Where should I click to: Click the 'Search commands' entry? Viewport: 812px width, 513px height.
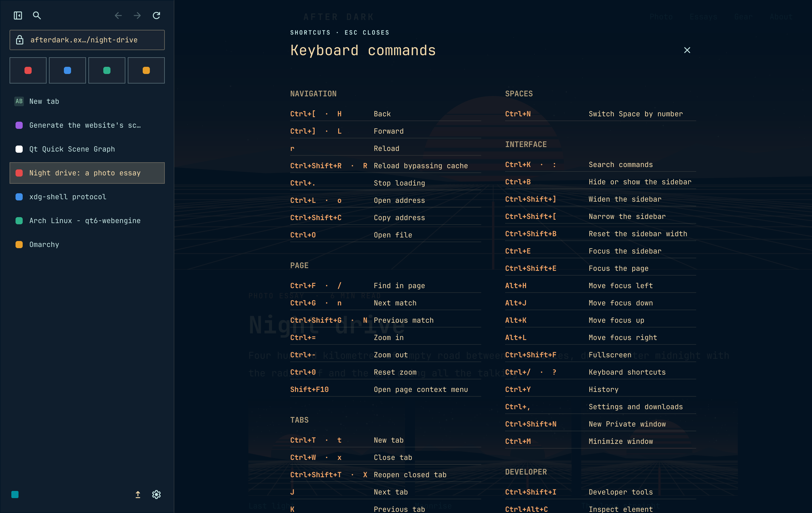[x=600, y=165]
